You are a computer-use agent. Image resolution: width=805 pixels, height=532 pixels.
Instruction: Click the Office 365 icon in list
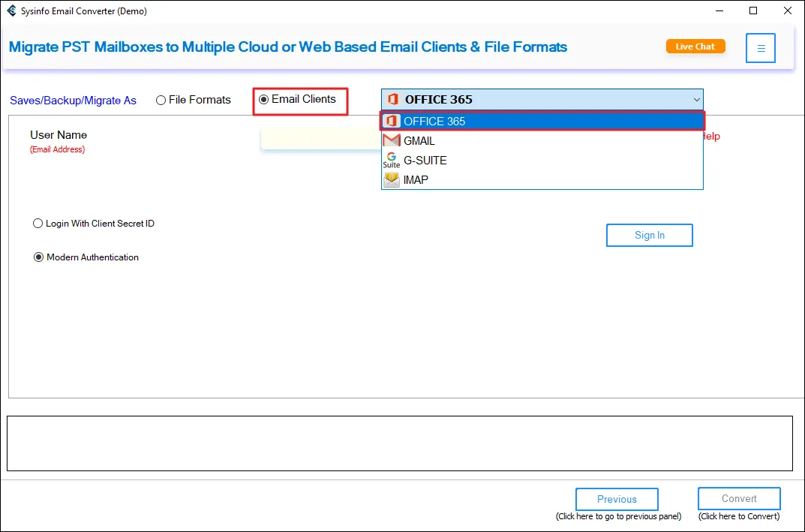391,121
